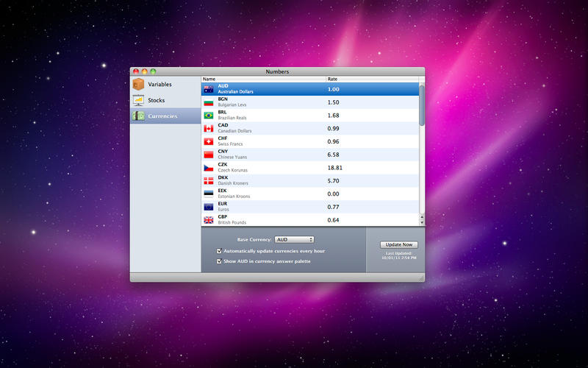Select the BGN Bulgarian Levs text
This screenshot has height=368, width=588.
(232, 102)
